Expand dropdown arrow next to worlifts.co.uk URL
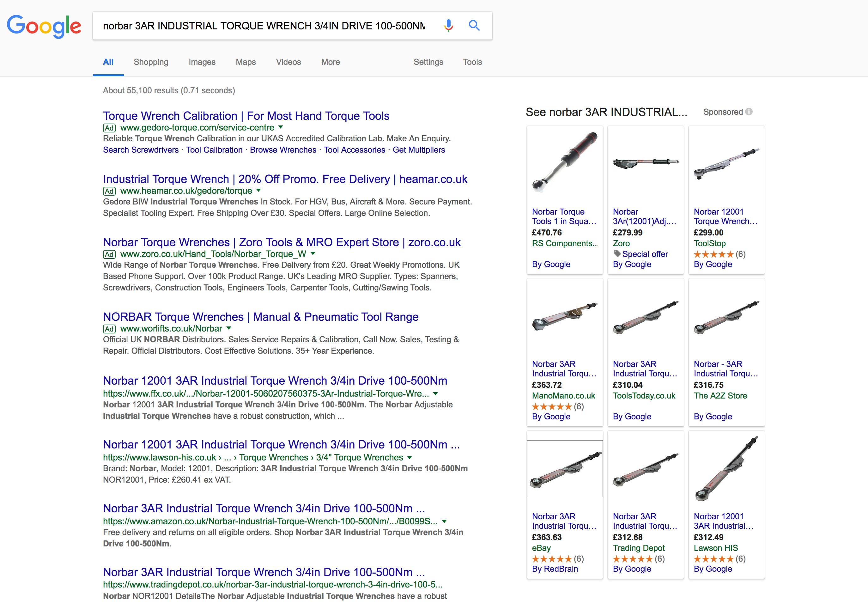This screenshot has height=603, width=868. [x=229, y=328]
